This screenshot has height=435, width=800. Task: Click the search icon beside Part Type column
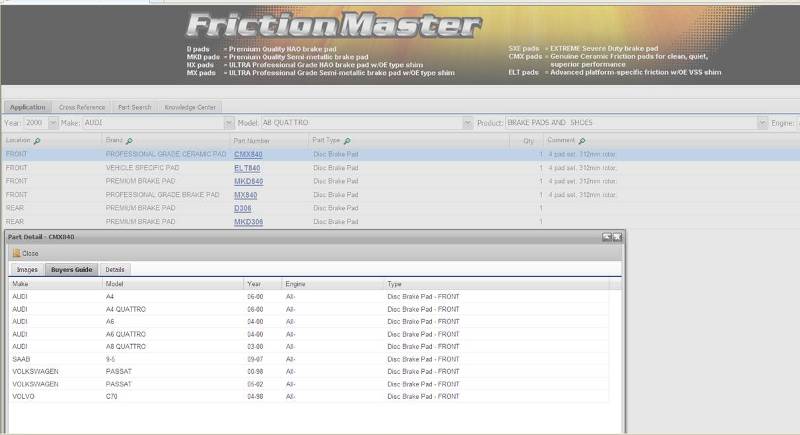tap(347, 141)
